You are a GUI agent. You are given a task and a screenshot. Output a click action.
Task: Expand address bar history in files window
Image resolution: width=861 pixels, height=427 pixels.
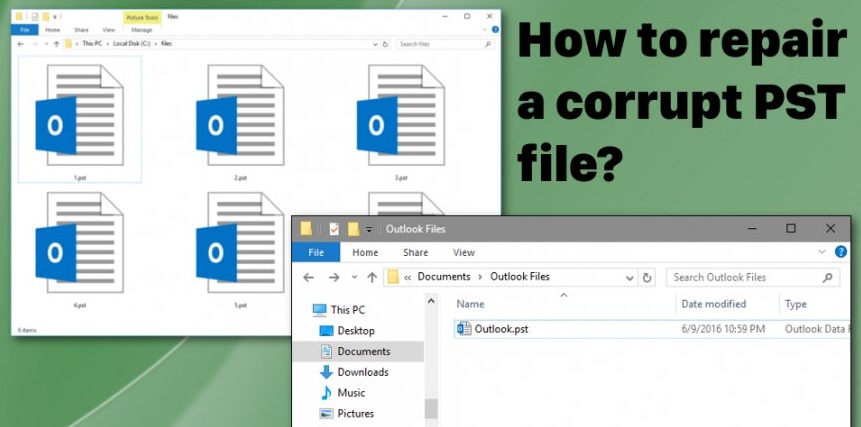click(x=375, y=44)
